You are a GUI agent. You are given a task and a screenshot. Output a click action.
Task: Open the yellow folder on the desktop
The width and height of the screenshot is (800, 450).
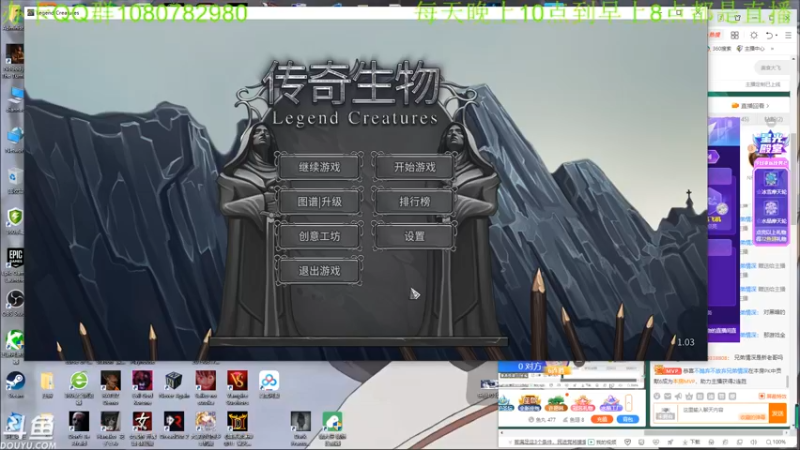point(47,385)
